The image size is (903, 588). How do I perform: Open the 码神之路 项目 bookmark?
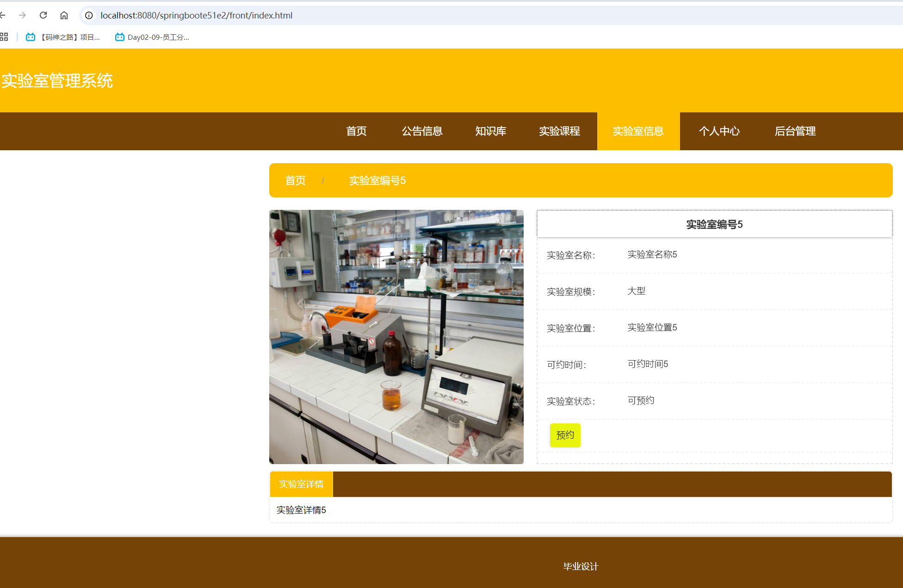point(63,37)
